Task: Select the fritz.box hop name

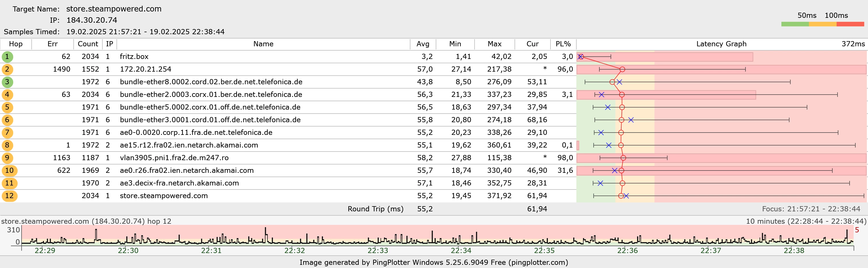Action: pos(134,57)
